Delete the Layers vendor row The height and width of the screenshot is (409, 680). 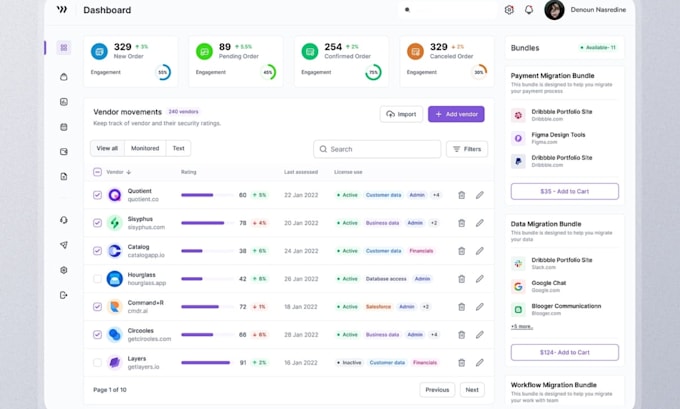[x=461, y=363]
